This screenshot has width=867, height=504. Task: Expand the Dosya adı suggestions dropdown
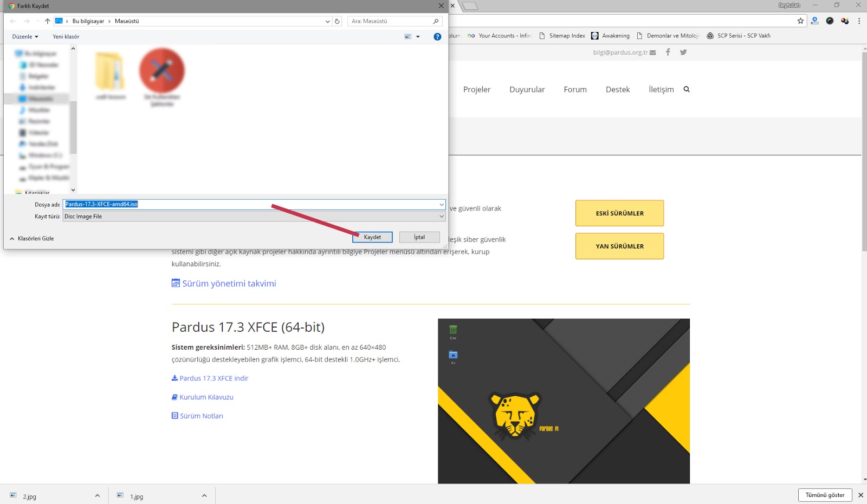(442, 205)
